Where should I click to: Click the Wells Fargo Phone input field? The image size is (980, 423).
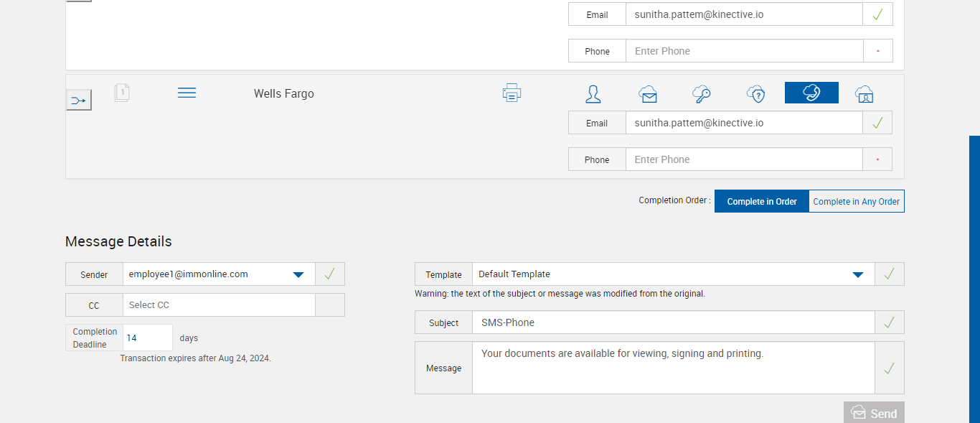click(744, 159)
